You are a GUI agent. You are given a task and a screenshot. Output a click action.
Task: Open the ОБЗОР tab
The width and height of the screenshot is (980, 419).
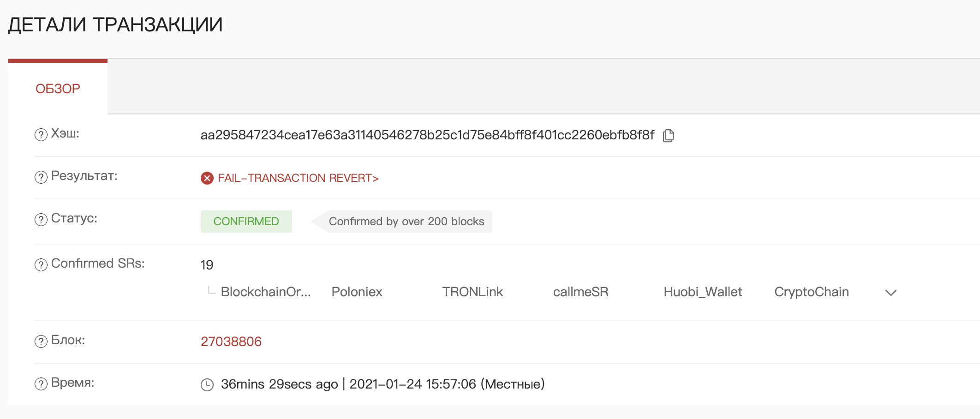58,89
